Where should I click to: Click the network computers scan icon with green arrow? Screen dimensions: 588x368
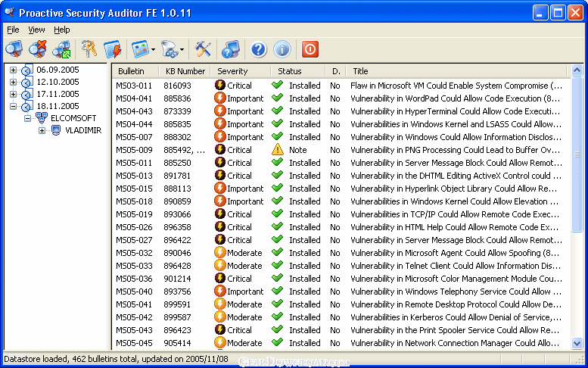(61, 49)
